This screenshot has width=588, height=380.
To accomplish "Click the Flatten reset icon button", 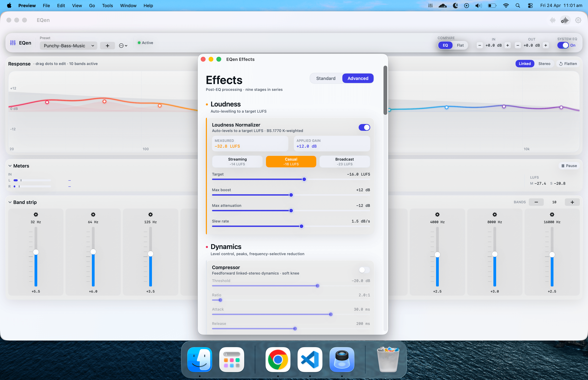I will (568, 64).
